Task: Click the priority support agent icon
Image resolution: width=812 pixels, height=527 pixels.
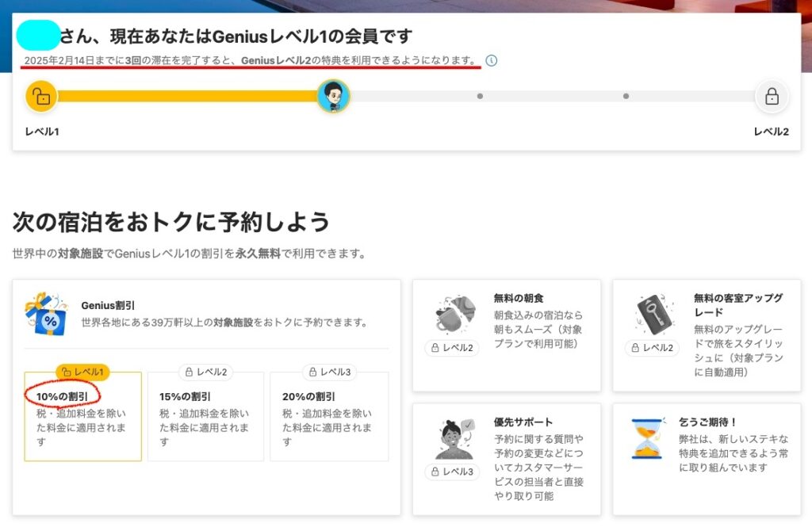Action: tap(454, 438)
